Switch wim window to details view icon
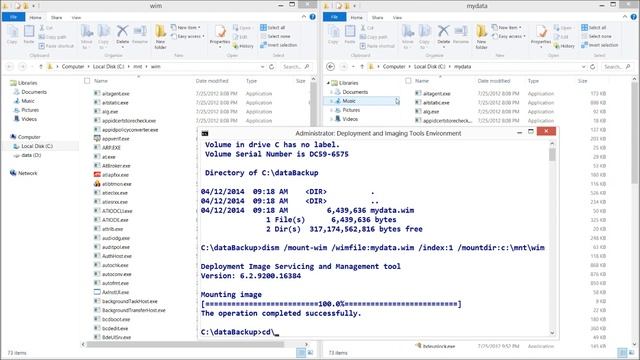The width and height of the screenshot is (640, 360). coord(301,353)
